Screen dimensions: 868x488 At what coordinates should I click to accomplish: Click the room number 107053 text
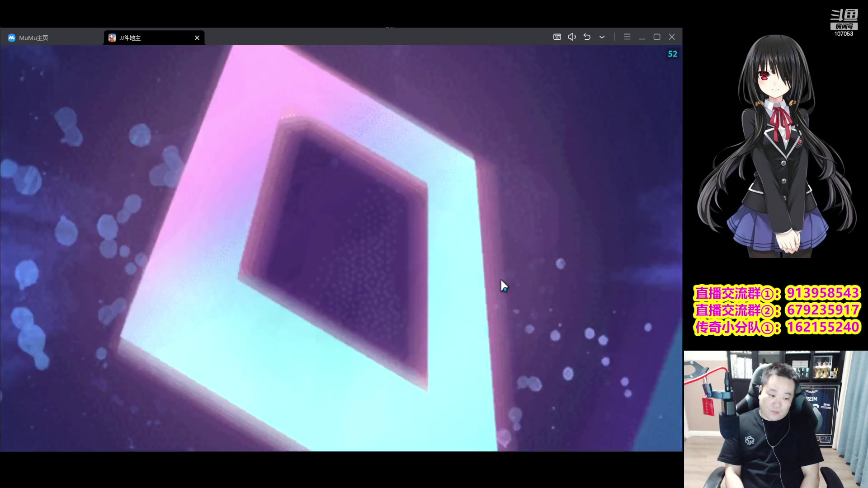(844, 34)
